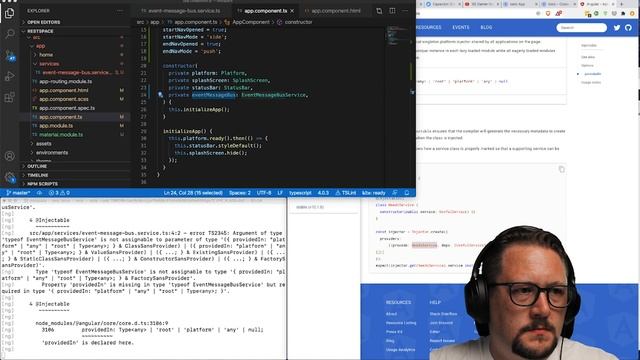Click the master branch indicator in status bar
Screen dimensions: 640x360
pos(18,193)
